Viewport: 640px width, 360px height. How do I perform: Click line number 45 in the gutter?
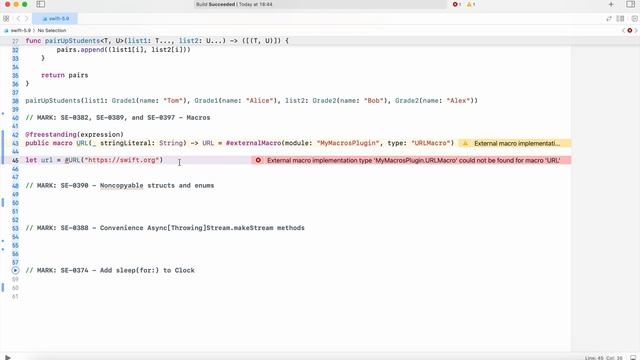[x=15, y=160]
